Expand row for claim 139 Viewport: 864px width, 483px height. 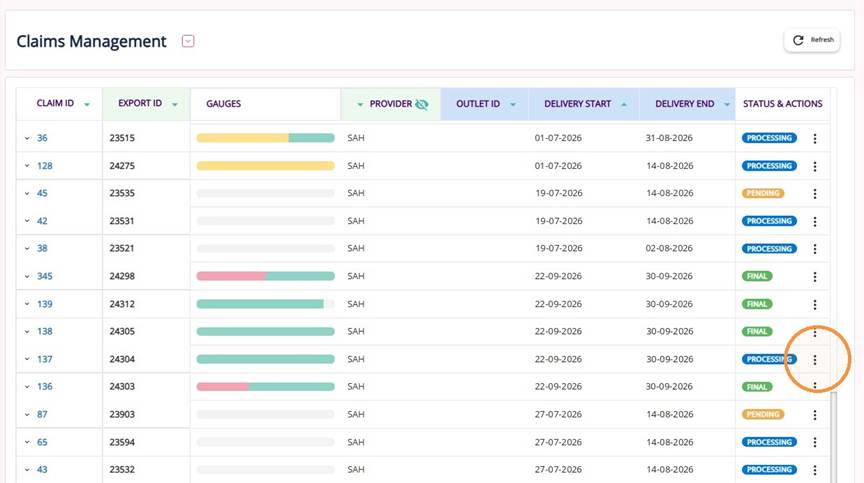click(x=27, y=304)
